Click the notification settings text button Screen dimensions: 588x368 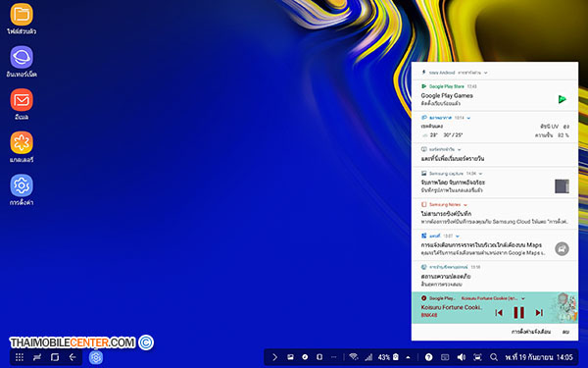(x=531, y=332)
